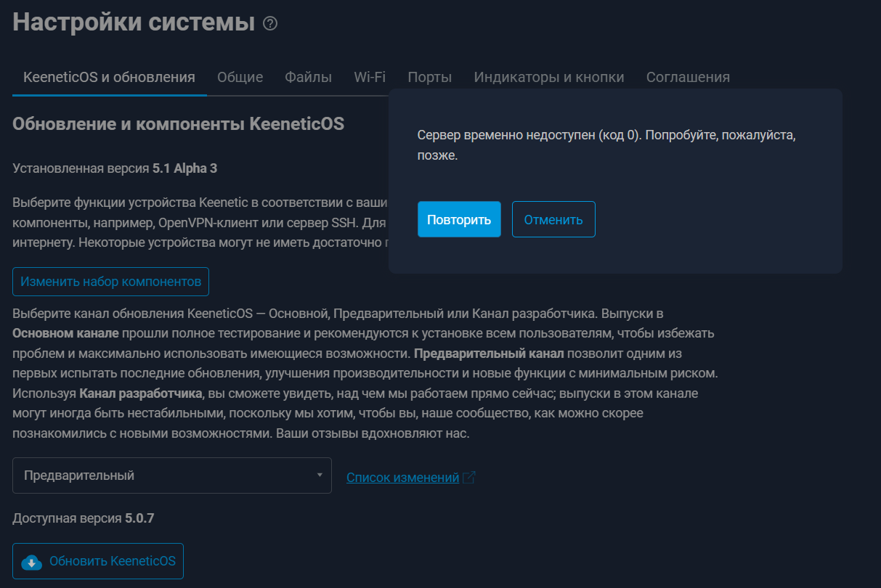Image resolution: width=881 pixels, height=588 pixels.
Task: Open the Файлы tab
Action: coord(308,77)
